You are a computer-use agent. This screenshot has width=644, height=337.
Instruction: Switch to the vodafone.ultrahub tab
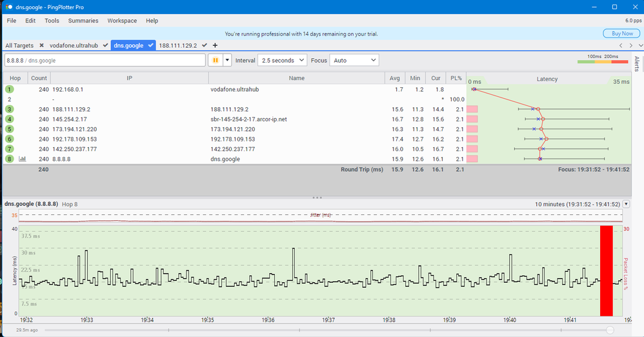[74, 46]
